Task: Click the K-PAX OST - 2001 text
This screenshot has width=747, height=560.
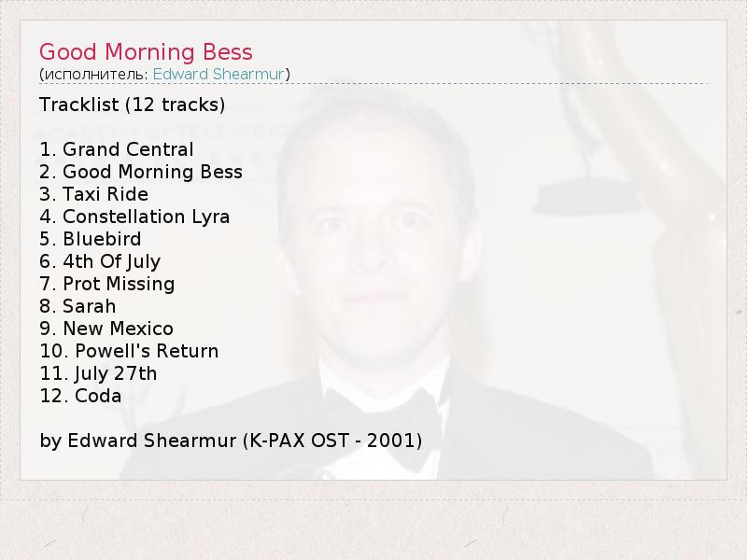Action: (x=331, y=441)
